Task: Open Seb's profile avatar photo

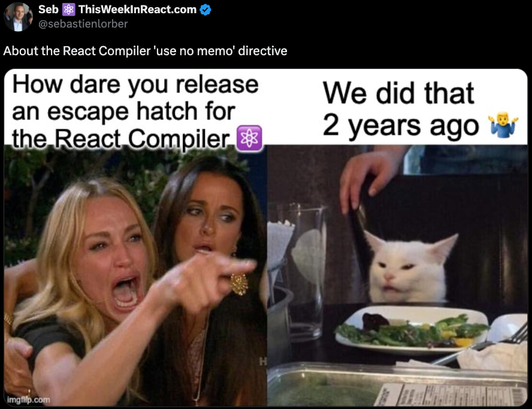Action: pyautogui.click(x=18, y=17)
